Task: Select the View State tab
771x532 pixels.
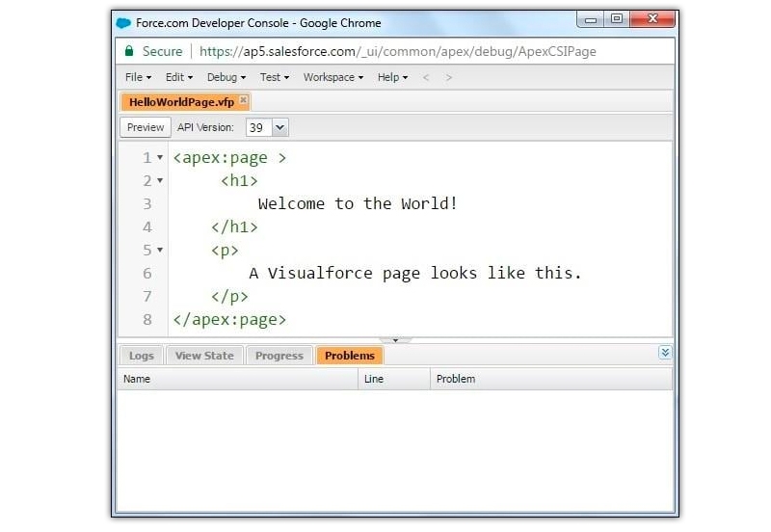Action: click(x=204, y=356)
